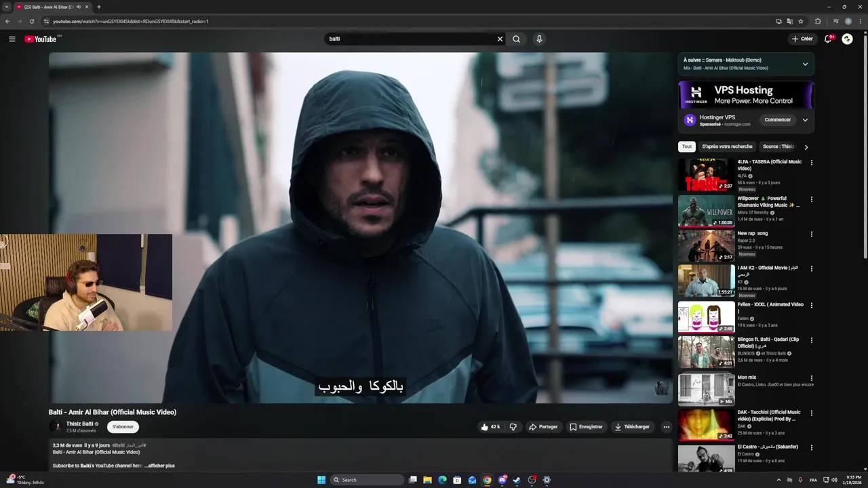Image resolution: width=868 pixels, height=488 pixels.
Task: Click the Partager share button
Action: click(543, 427)
